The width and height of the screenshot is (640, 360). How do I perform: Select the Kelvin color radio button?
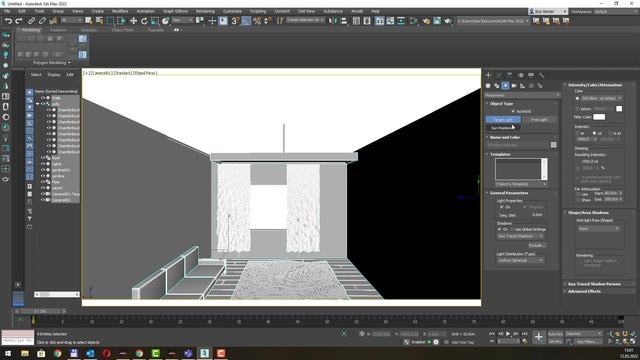pos(577,109)
